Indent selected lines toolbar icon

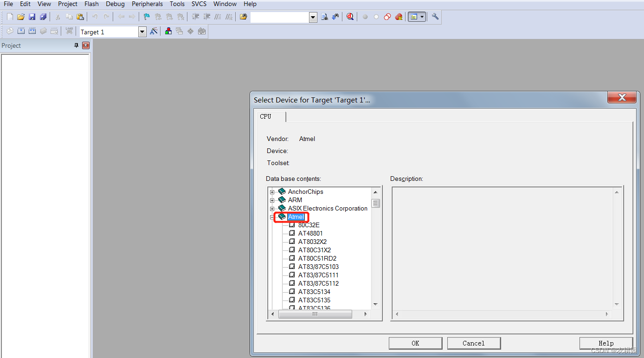[x=195, y=17]
